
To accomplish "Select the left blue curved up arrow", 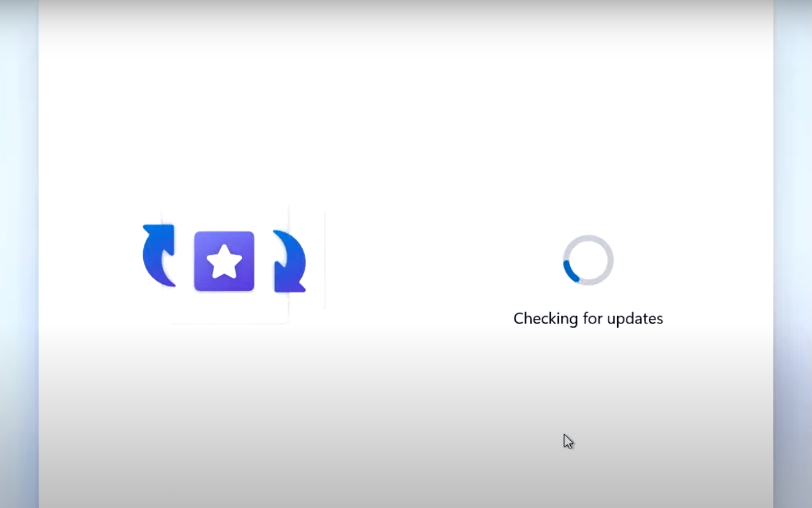I will pyautogui.click(x=159, y=255).
